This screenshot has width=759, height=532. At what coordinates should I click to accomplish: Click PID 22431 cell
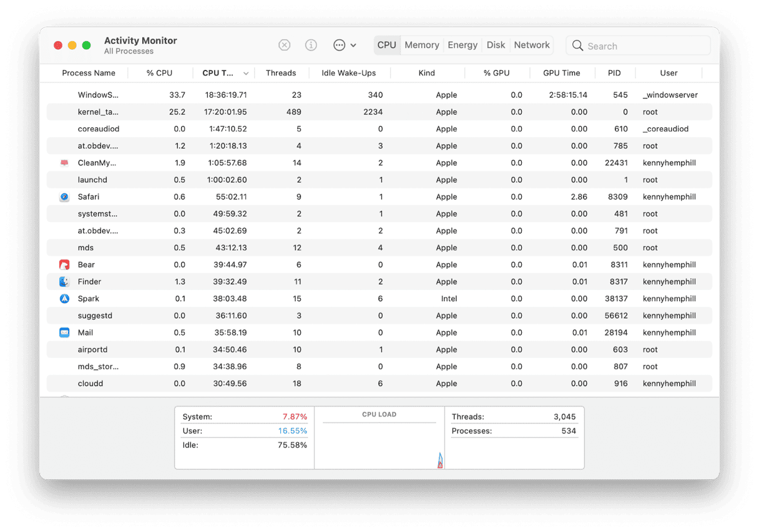coord(616,163)
